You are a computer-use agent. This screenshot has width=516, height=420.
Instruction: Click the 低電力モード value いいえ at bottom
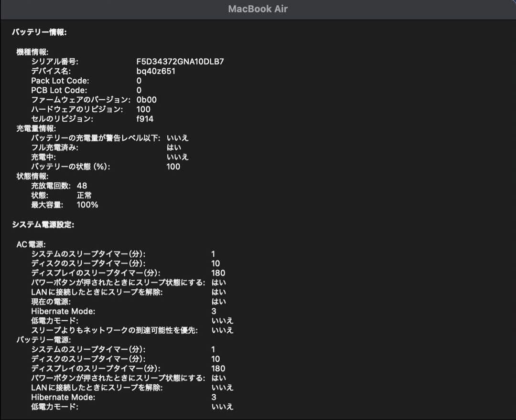click(223, 406)
